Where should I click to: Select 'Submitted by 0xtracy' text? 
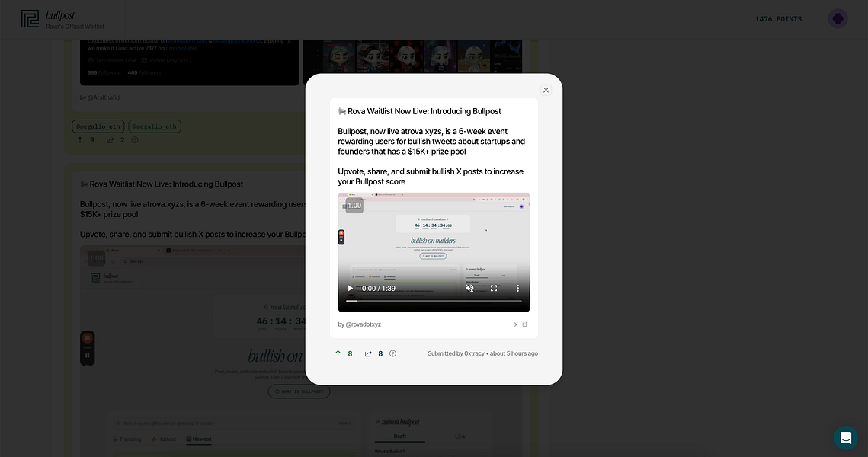[456, 353]
